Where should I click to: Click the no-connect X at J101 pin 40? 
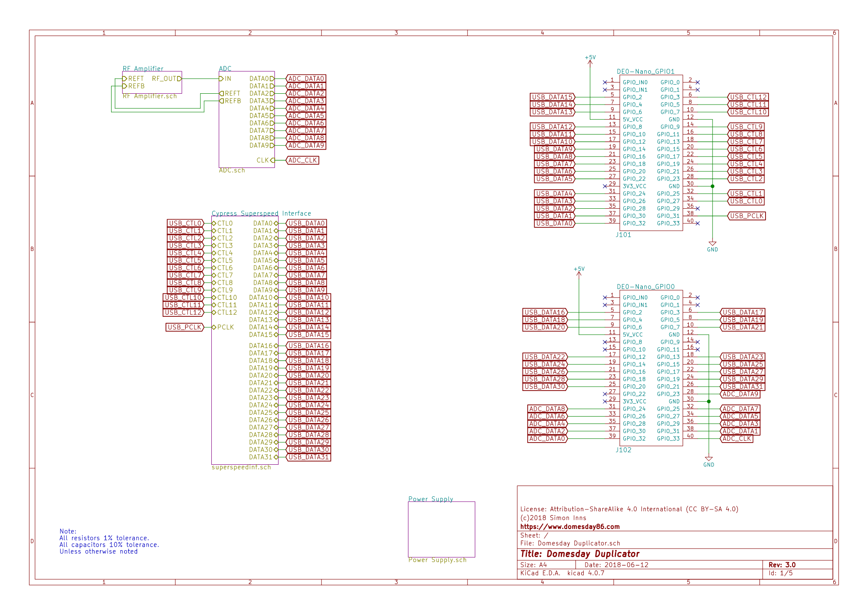(x=697, y=223)
